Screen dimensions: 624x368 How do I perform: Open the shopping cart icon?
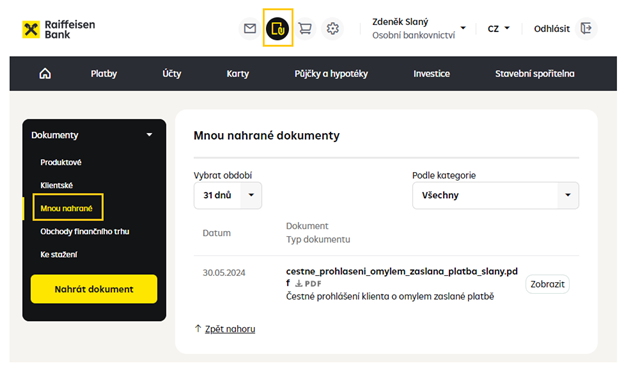(305, 29)
